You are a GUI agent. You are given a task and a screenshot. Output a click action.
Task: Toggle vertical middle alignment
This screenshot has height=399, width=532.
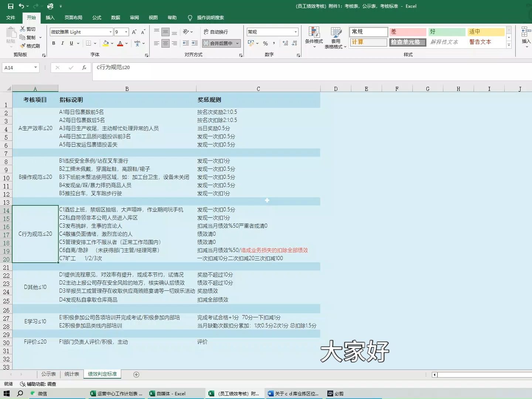166,32
